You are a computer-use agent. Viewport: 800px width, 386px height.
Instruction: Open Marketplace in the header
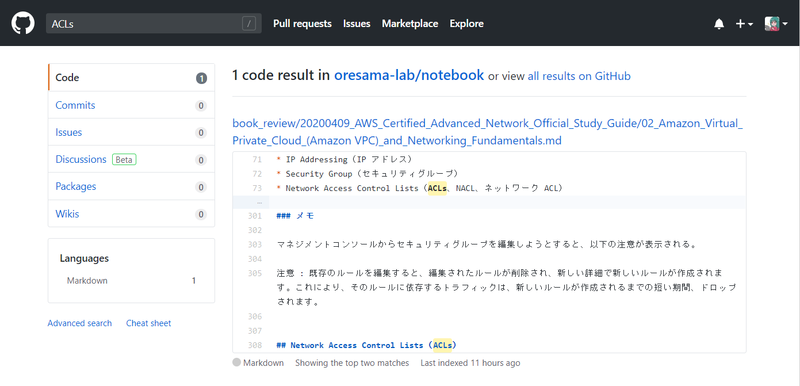click(410, 23)
